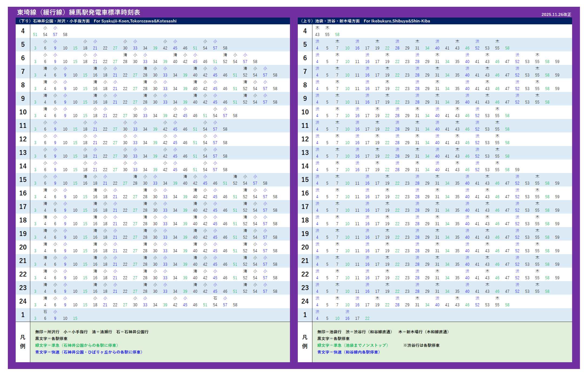Viewport: 588px width, 376px height.
Task: Click the 59 departure in the inbound hour 14 row
Action: point(517,170)
